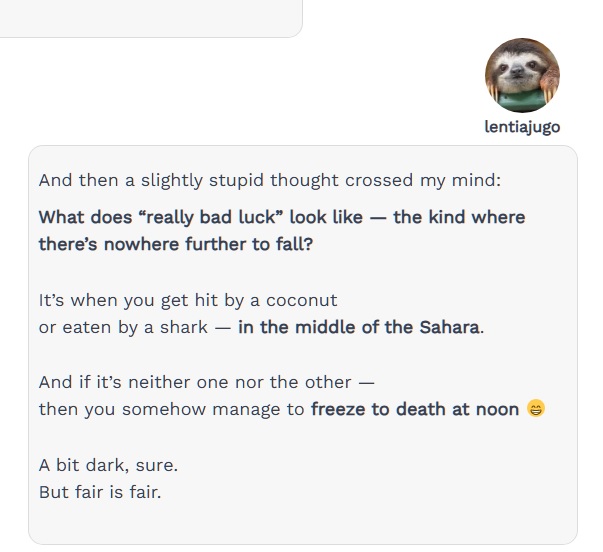The image size is (603, 552).
Task: Open the lentiajugo username profile
Action: click(x=522, y=127)
